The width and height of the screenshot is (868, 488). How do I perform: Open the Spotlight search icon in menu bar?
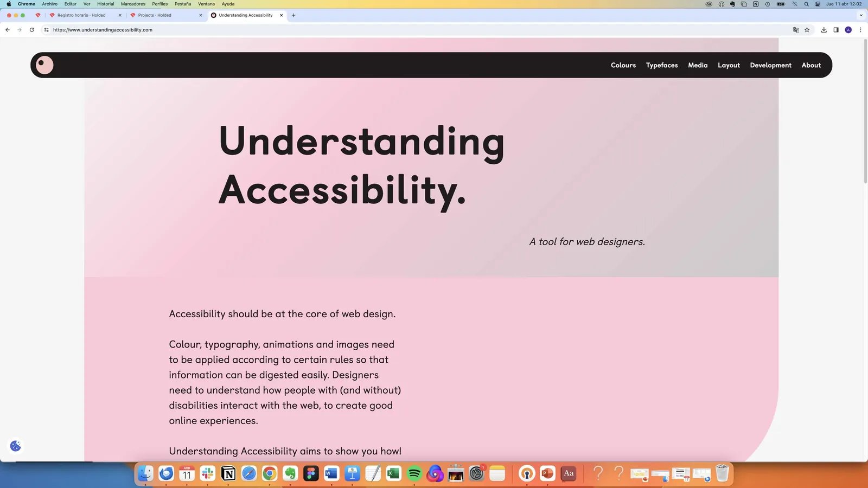[x=807, y=4]
